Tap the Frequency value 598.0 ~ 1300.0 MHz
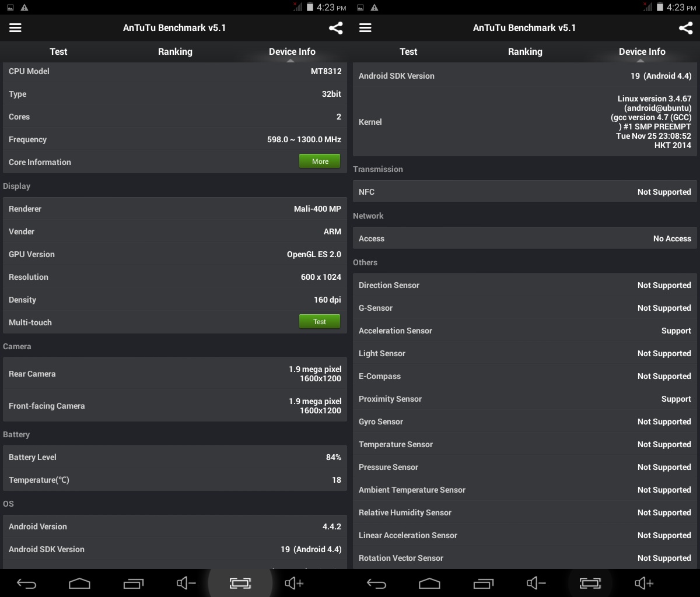The image size is (700, 597). pos(304,139)
